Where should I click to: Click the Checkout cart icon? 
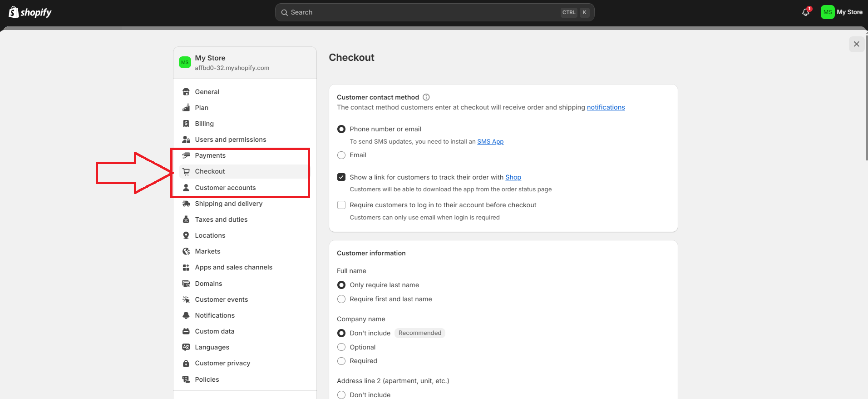[186, 171]
